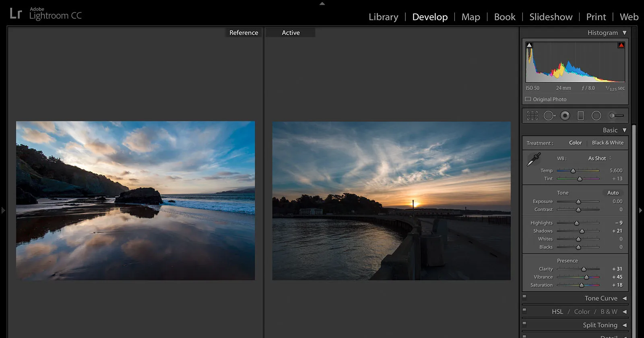Select the Crop Overlay tool
This screenshot has height=338, width=644.
click(x=532, y=116)
